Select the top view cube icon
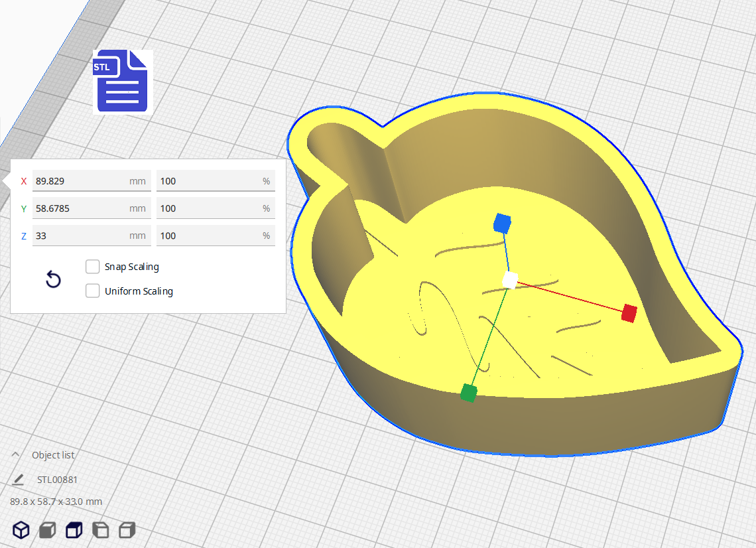Viewport: 756px width, 548px height. (74, 530)
